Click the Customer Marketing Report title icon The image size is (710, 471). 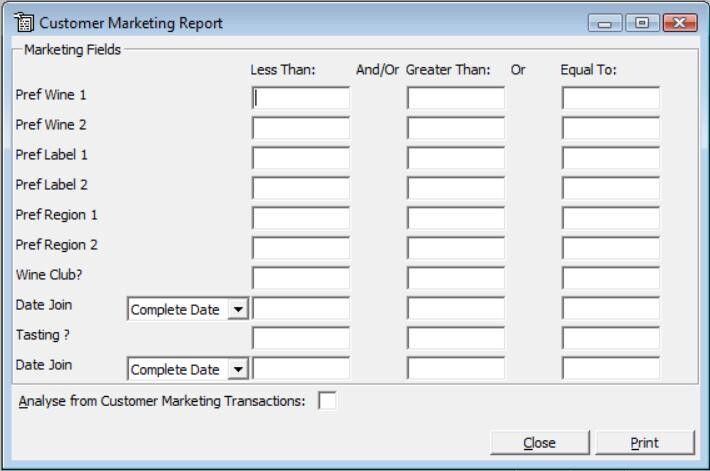[24, 23]
